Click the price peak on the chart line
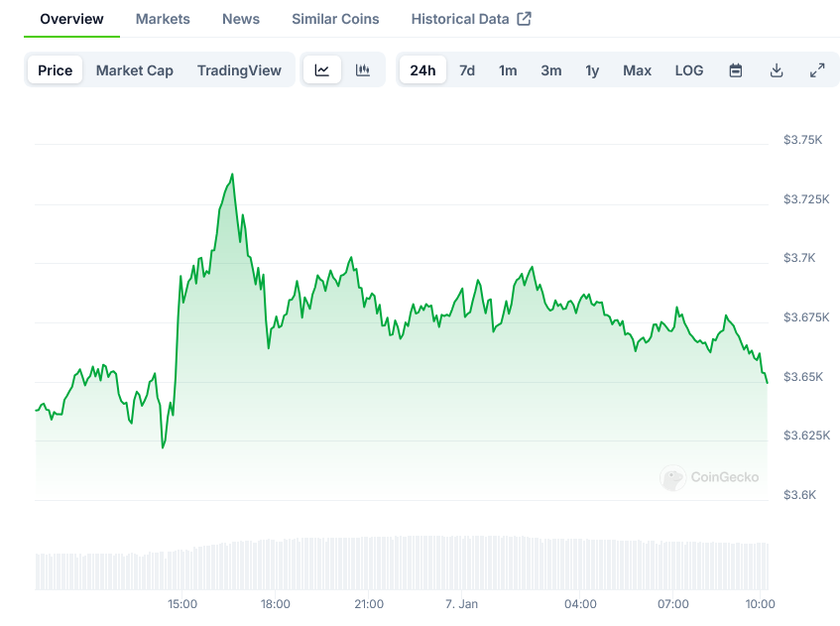 point(232,175)
